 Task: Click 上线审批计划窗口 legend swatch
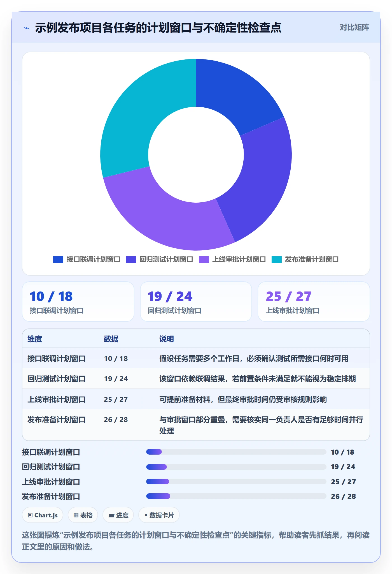coord(204,260)
